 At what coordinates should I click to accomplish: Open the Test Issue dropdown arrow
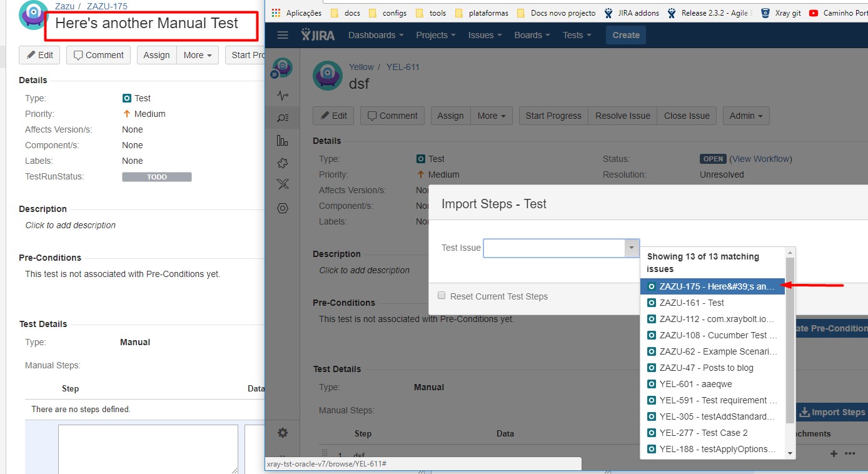coord(631,248)
